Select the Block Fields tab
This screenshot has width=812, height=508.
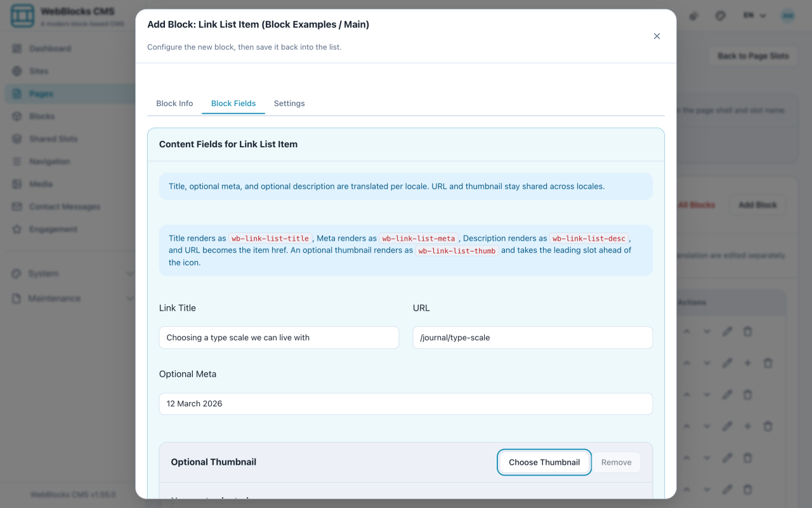click(x=233, y=104)
